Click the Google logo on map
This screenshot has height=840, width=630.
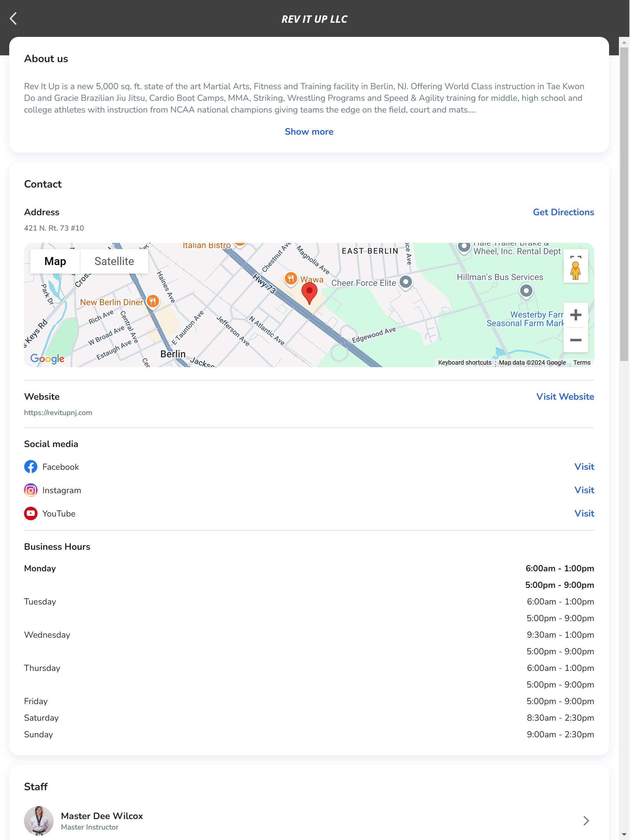point(47,358)
